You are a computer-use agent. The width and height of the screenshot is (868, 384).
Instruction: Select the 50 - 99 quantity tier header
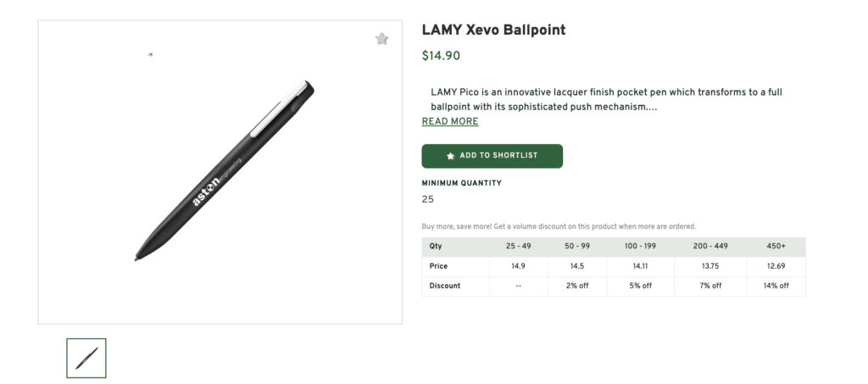576,246
